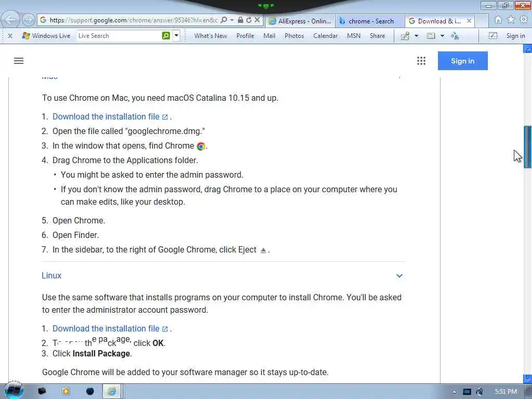Click the Windows Live logo button
This screenshot has height=399, width=532.
(46, 36)
